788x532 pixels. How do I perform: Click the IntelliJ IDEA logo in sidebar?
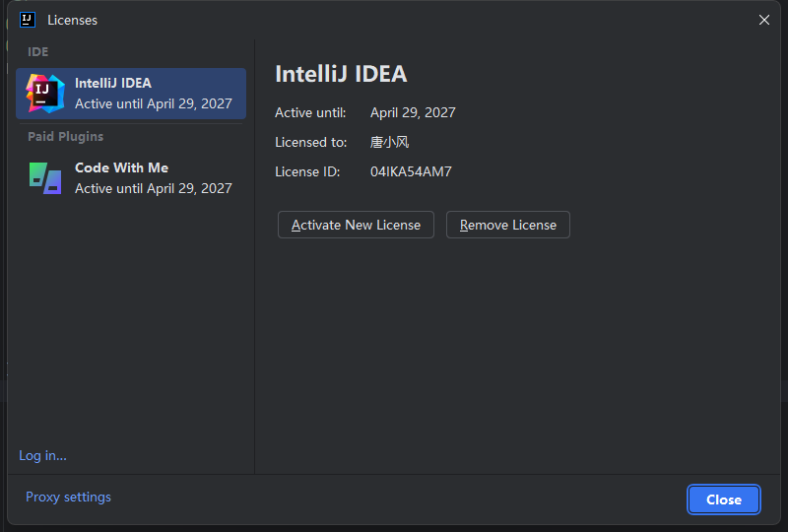click(x=45, y=94)
